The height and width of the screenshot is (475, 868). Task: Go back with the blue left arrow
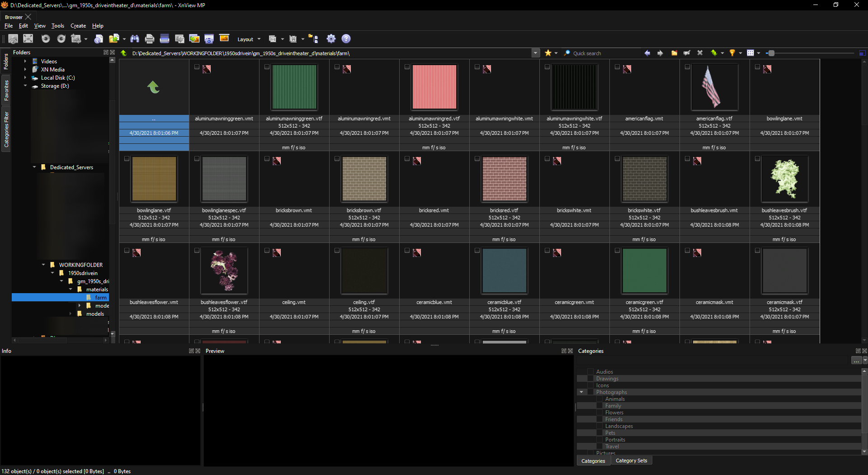coord(647,53)
